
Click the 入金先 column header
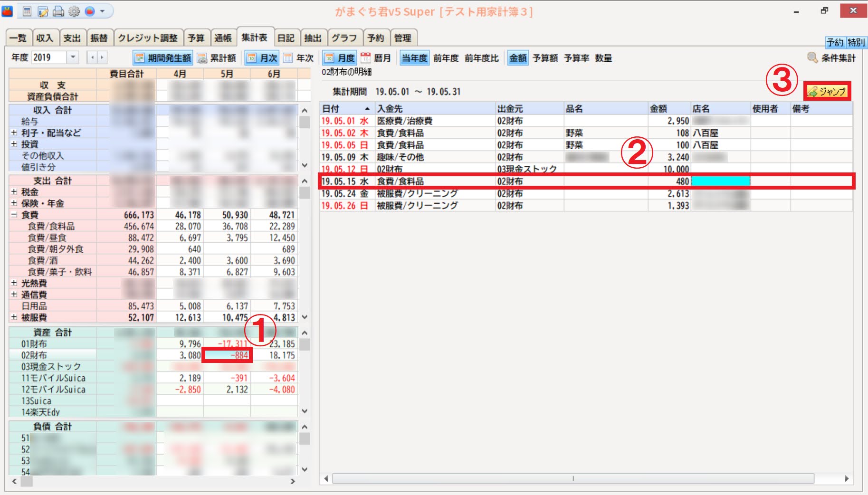[x=435, y=109]
